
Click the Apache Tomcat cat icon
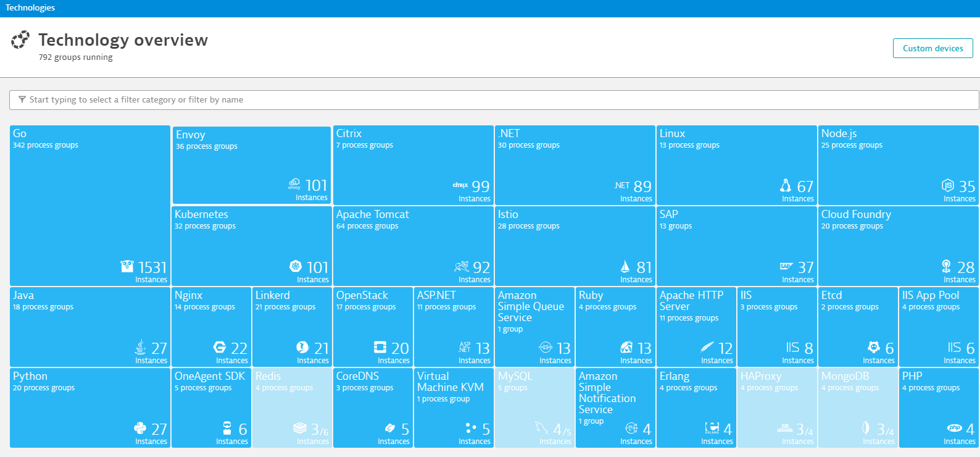(462, 266)
